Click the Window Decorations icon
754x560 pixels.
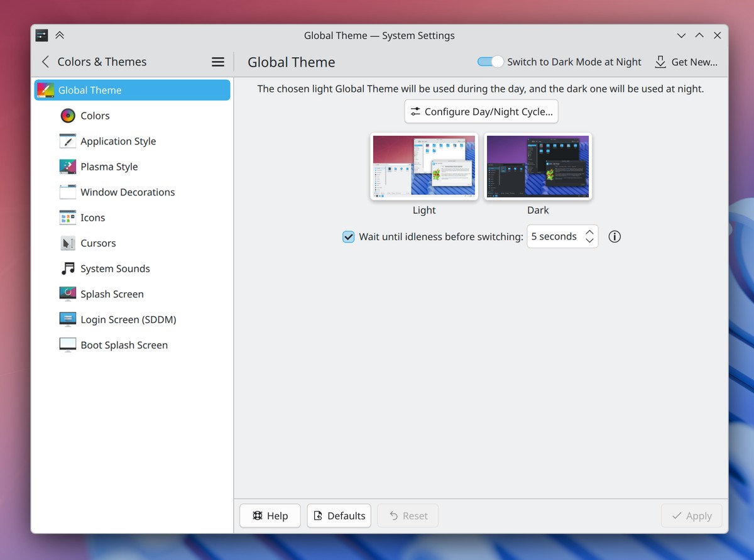(x=67, y=192)
